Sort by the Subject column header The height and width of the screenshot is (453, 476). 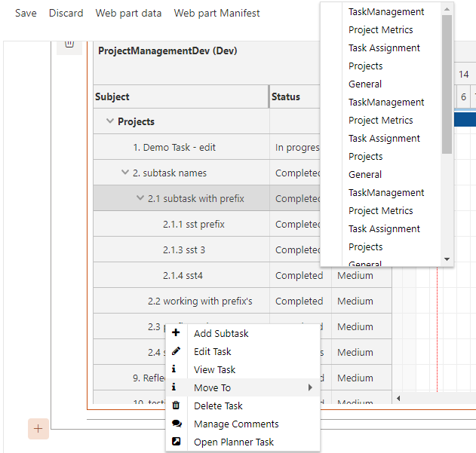point(181,96)
